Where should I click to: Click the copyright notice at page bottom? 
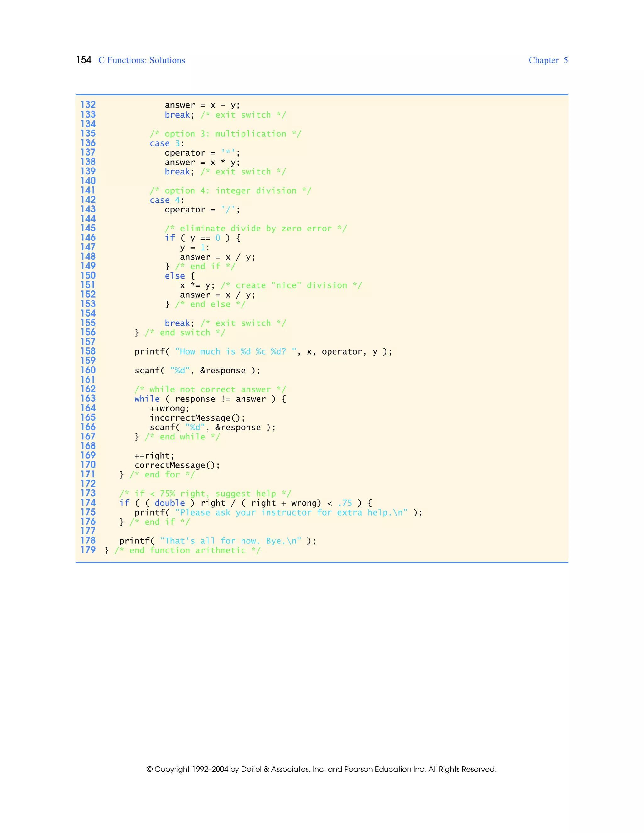[321, 769]
